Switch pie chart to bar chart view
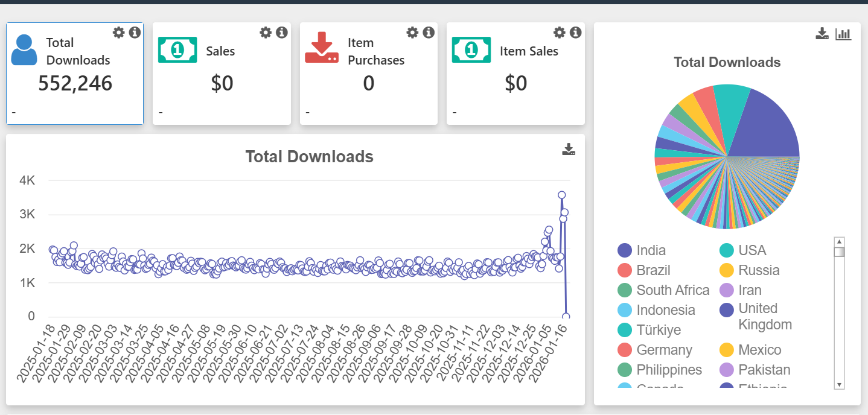The width and height of the screenshot is (868, 415). pos(843,34)
